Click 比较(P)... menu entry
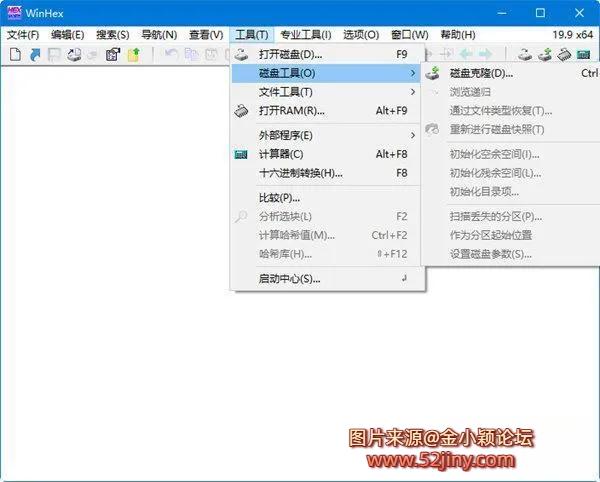The image size is (600, 482). click(x=279, y=197)
